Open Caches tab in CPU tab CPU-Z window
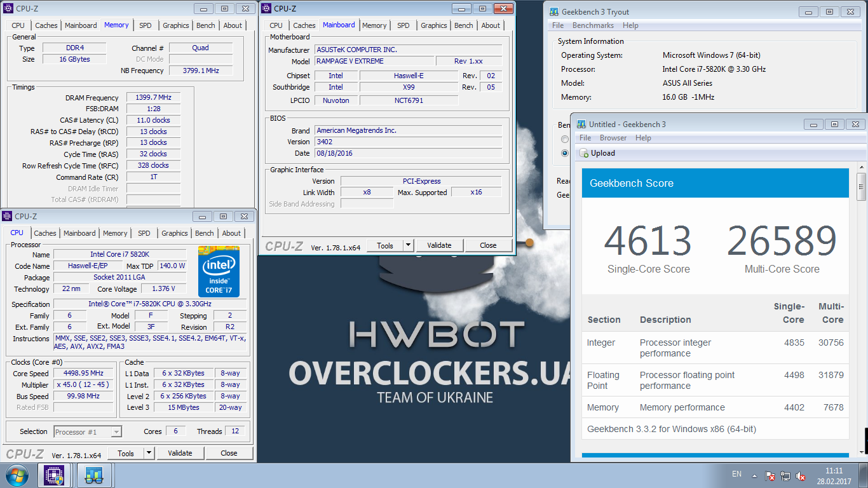Viewport: 868px width, 488px height. coord(45,233)
